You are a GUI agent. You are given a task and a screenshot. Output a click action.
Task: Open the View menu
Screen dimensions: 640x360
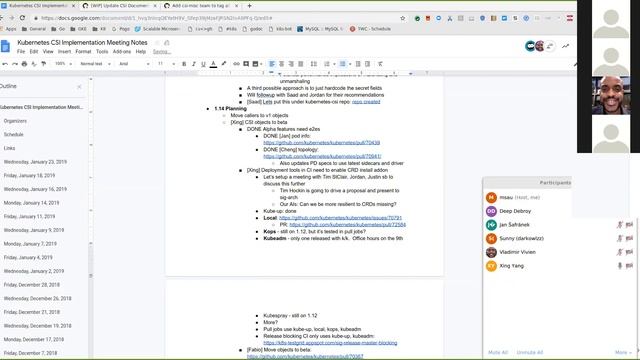48,52
